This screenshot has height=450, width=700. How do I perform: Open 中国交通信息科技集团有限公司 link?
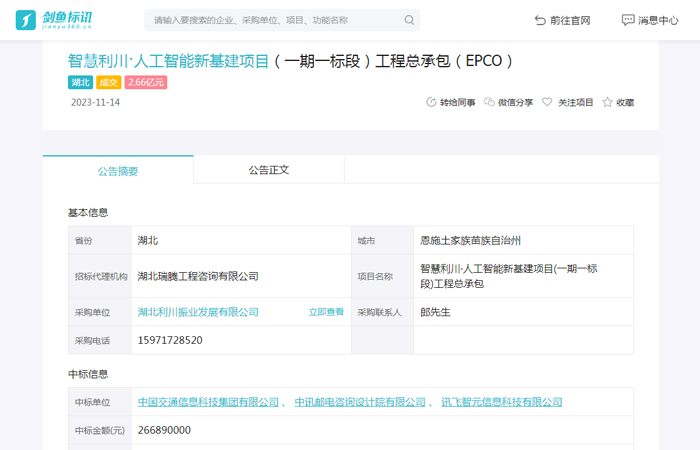pyautogui.click(x=208, y=402)
